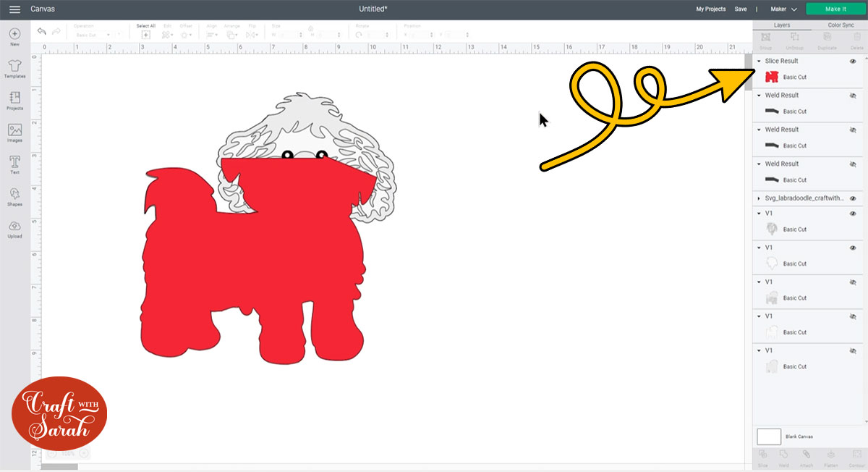The width and height of the screenshot is (868, 472).
Task: Click the Undo arrow
Action: (42, 32)
